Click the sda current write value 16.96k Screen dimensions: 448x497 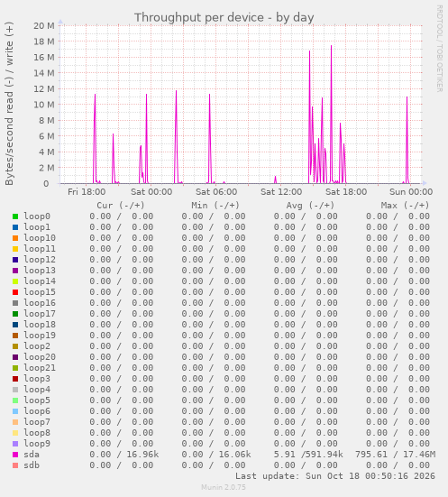pos(142,455)
